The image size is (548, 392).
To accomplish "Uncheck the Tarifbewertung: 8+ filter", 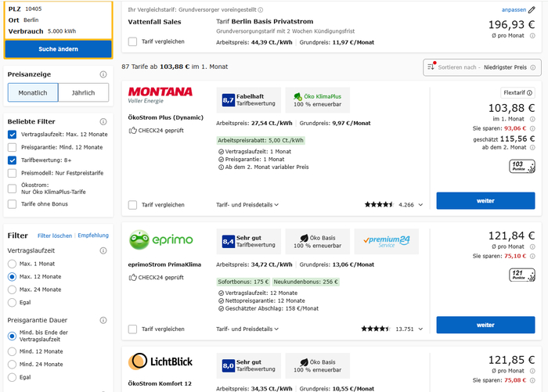I will (x=12, y=160).
